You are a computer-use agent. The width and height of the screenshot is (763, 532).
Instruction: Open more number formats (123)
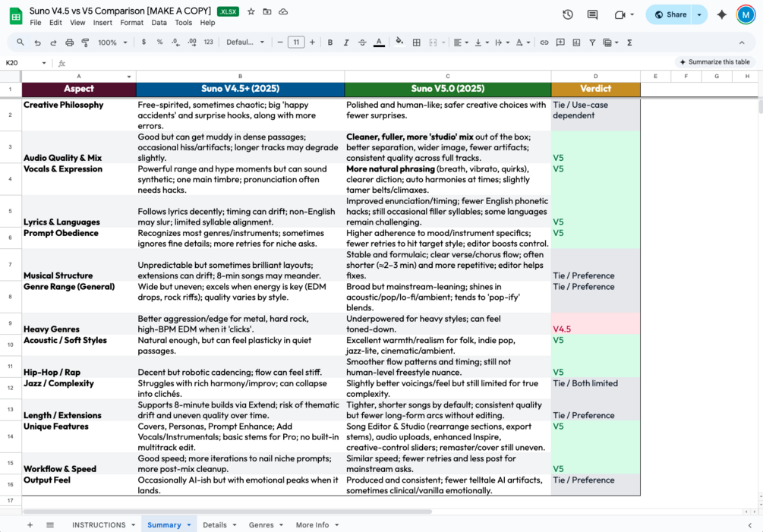coord(208,42)
